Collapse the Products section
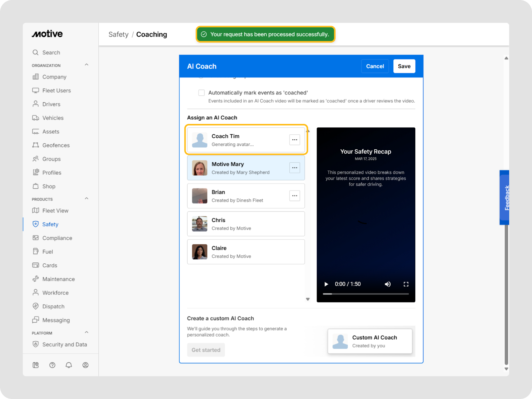This screenshot has height=399, width=532. point(86,199)
